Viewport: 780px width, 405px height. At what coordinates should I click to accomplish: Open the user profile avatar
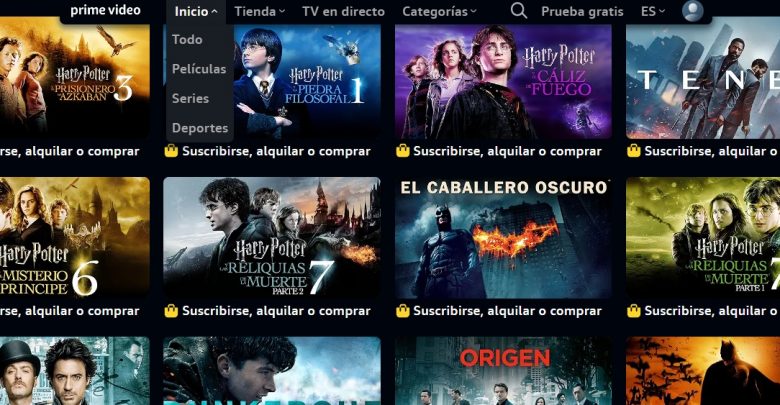click(692, 10)
